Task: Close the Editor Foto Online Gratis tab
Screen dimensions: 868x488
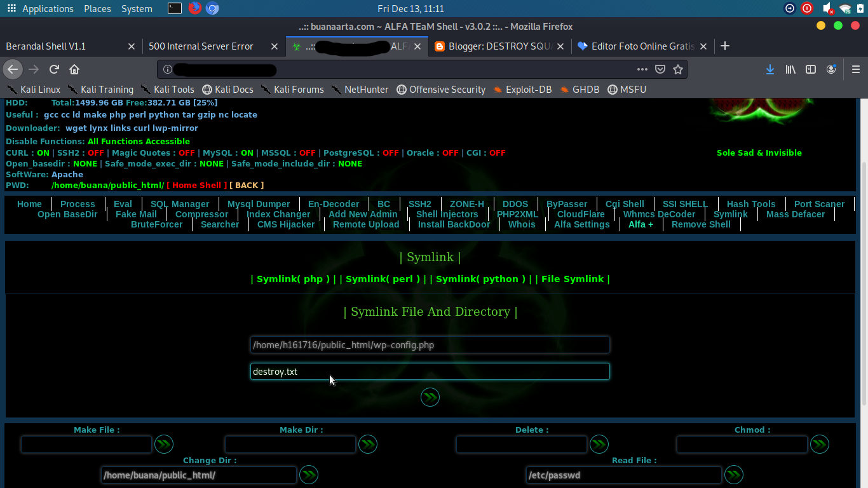Action: (x=703, y=46)
